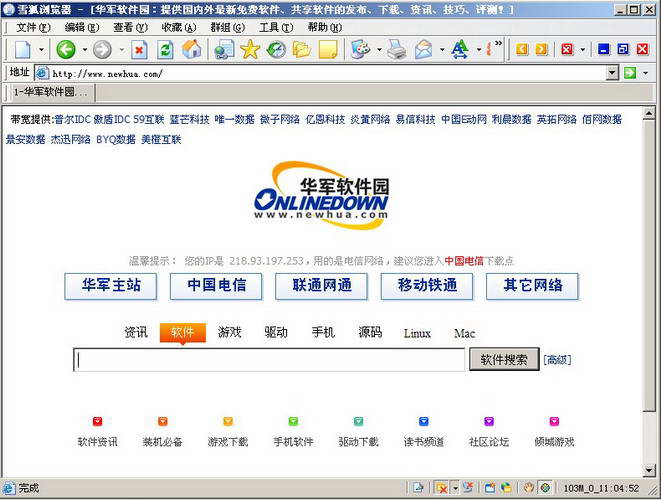Expand the new page button dropdown arrow

tap(41, 50)
